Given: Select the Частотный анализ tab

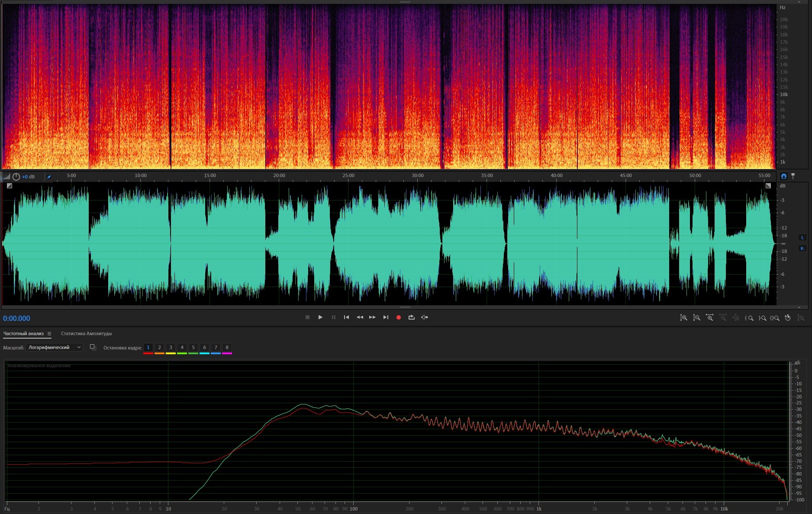Looking at the screenshot, I should pos(23,334).
